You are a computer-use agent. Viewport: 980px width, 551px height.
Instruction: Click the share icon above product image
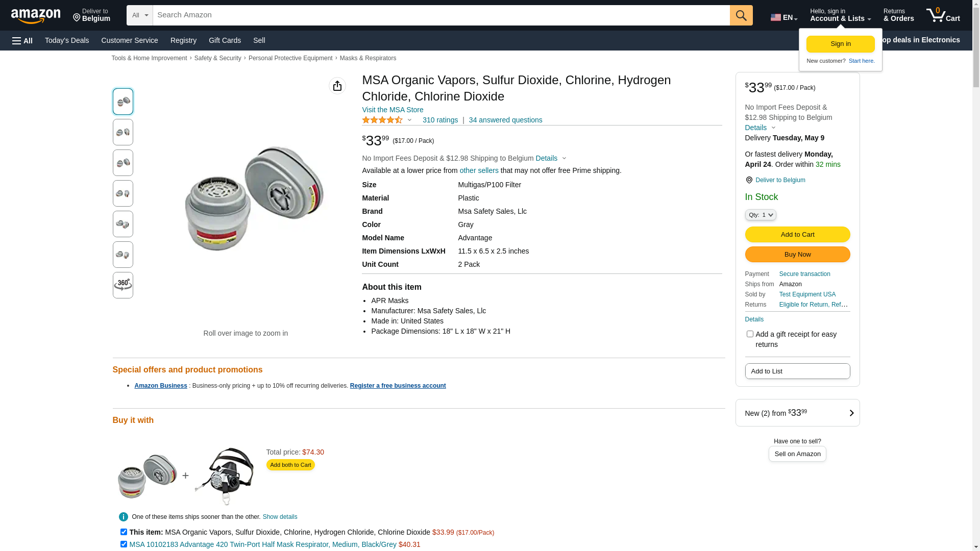[337, 86]
